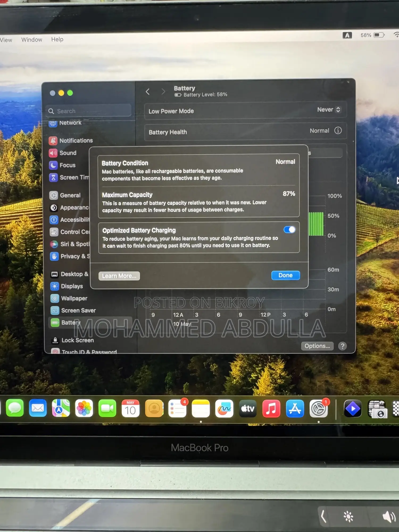399x532 pixels.
Task: Open the Help menu
Action: [x=57, y=39]
